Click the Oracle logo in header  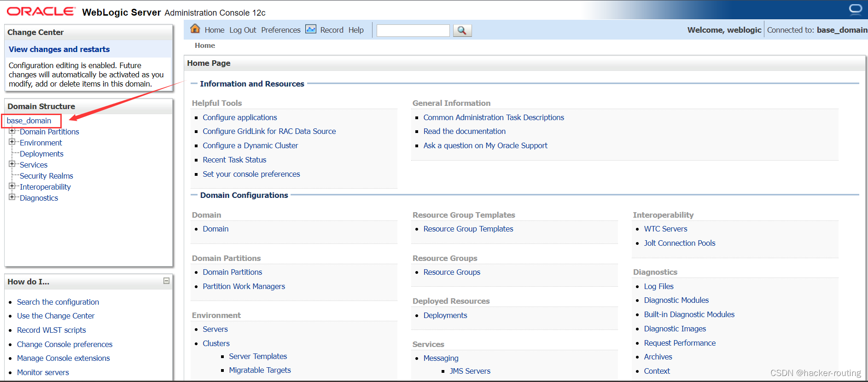pyautogui.click(x=41, y=11)
